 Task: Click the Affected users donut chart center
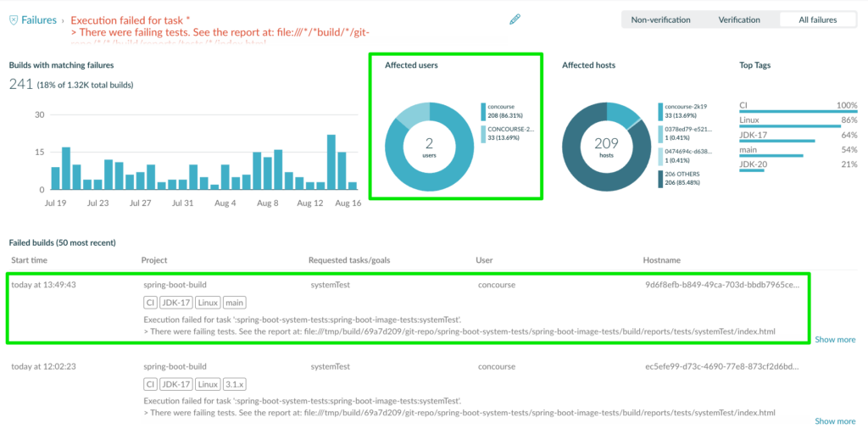pyautogui.click(x=430, y=147)
